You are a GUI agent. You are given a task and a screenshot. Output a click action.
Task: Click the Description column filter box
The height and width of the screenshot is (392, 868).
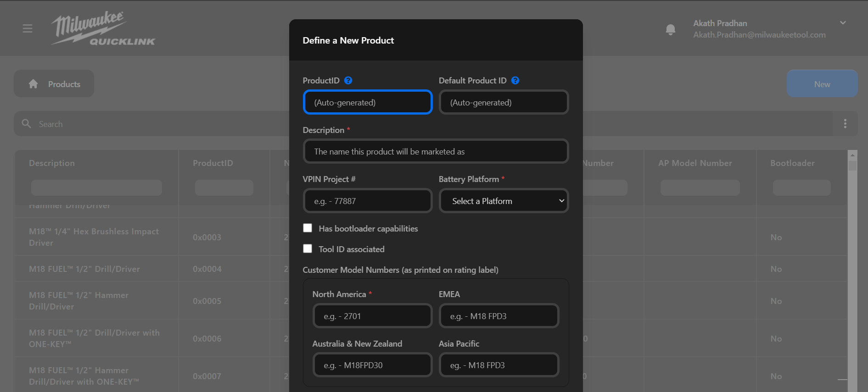click(96, 188)
